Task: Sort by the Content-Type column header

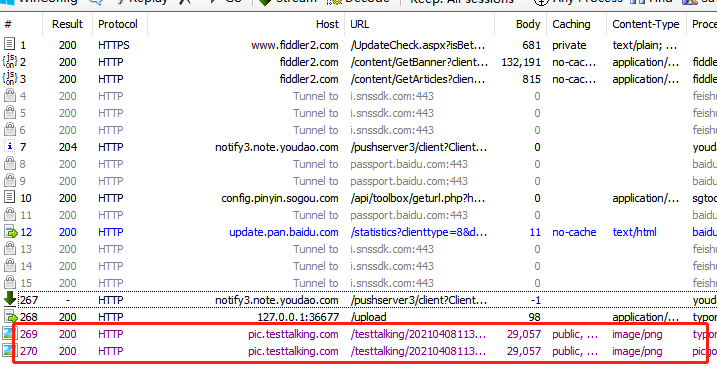Action: click(x=646, y=24)
